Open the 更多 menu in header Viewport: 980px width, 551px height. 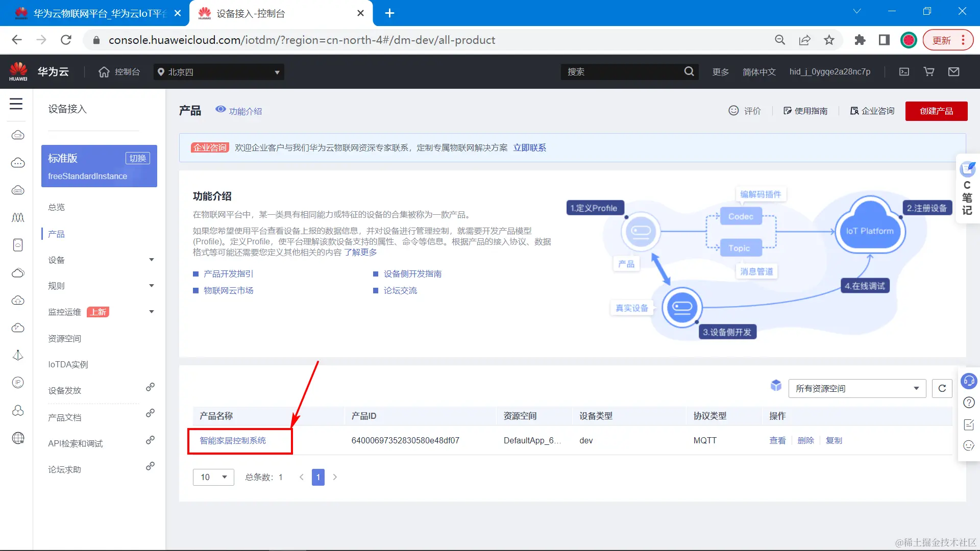(721, 72)
